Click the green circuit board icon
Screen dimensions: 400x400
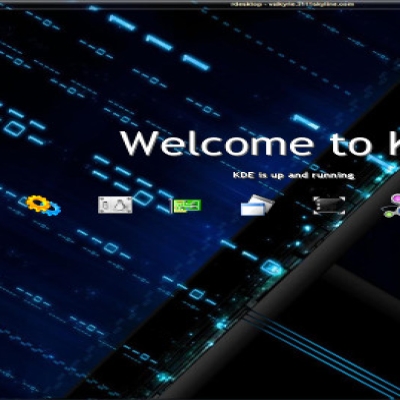(x=186, y=206)
